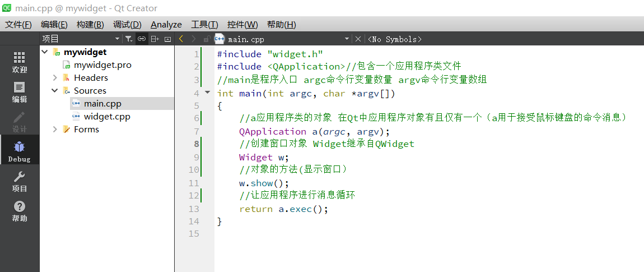Screen dimensions: 644x272
Task: Switch to 编辑 edit mode
Action: click(x=19, y=92)
